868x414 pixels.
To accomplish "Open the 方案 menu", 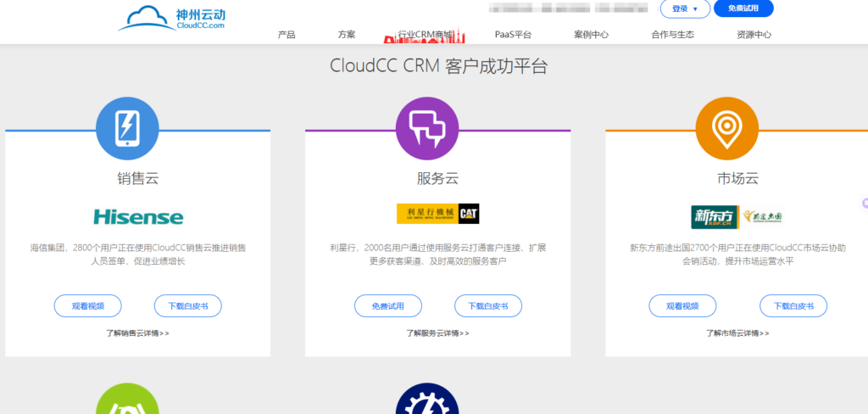I will (347, 35).
